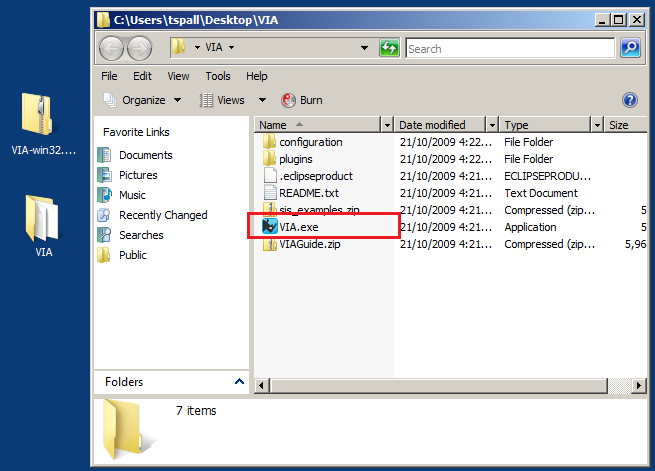
Task: Click the Forward navigation arrow
Action: [140, 48]
